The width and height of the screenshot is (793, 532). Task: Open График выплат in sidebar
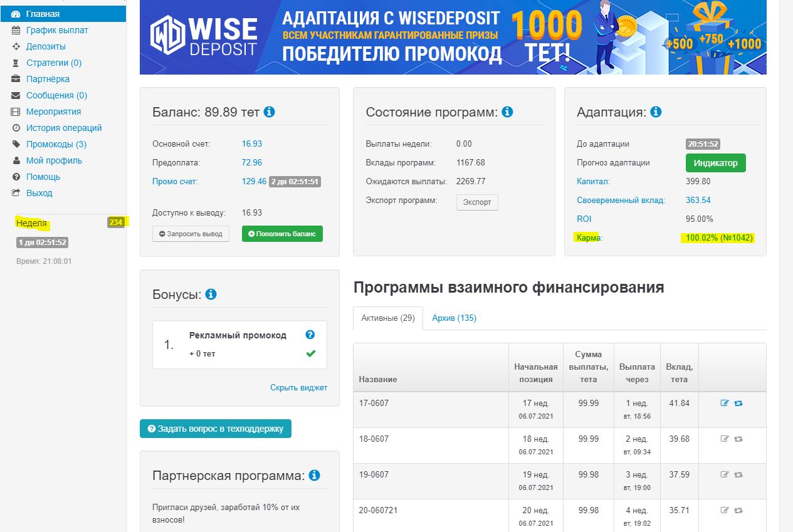tap(57, 30)
